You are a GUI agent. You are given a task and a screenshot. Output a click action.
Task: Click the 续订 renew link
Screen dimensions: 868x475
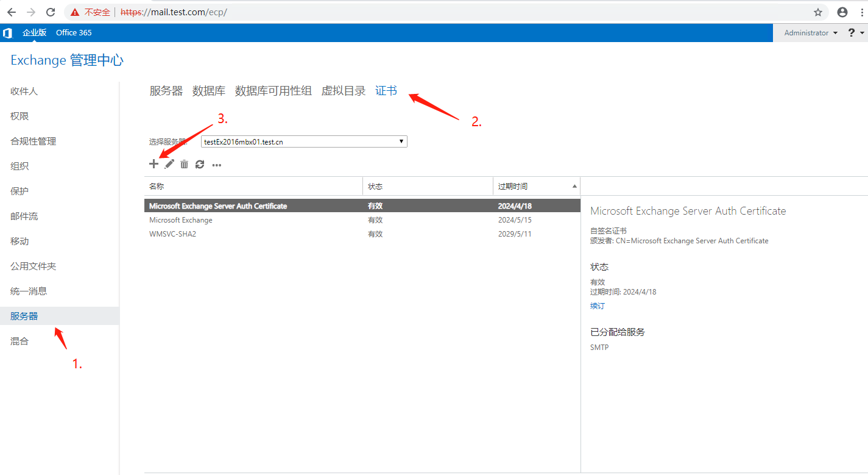click(598, 306)
